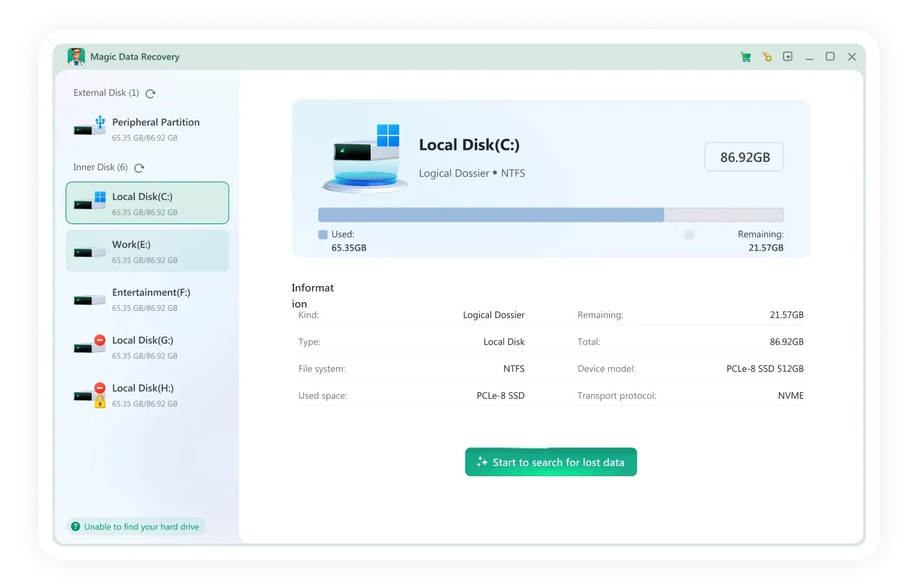This screenshot has width=908, height=588.
Task: Click the Remaining value 21.57GB in table
Action: point(787,315)
